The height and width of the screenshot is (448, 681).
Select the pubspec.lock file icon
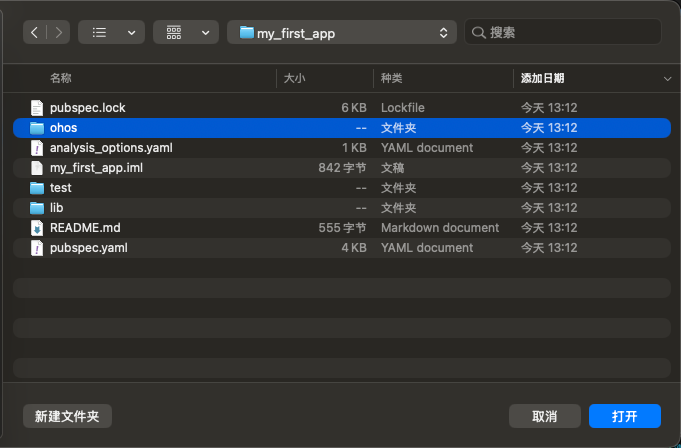pyautogui.click(x=37, y=108)
